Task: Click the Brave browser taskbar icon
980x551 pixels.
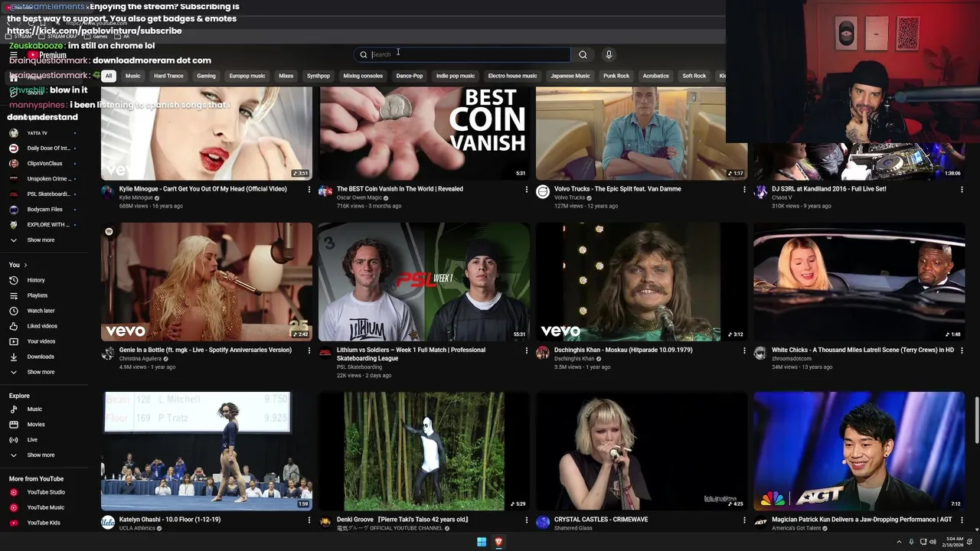Action: pyautogui.click(x=498, y=542)
